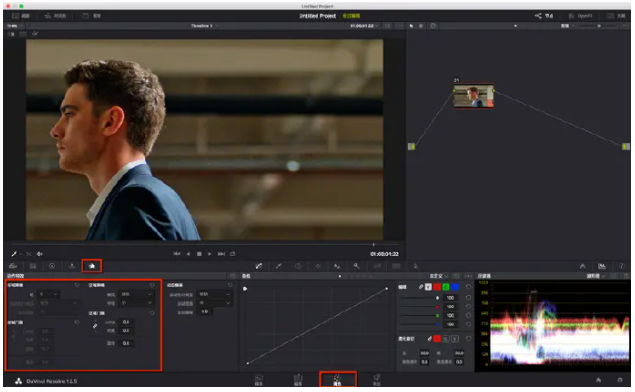Open the Lightbox button
The image size is (635, 392).
[616, 16]
